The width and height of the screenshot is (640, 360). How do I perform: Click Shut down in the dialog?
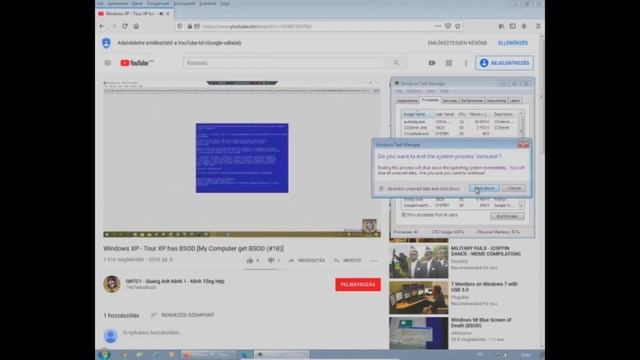(x=484, y=188)
